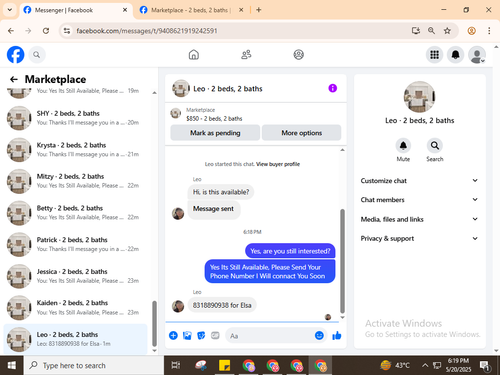Open the Windows Start menu
Viewport: 500px width, 375px height.
pos(12,365)
